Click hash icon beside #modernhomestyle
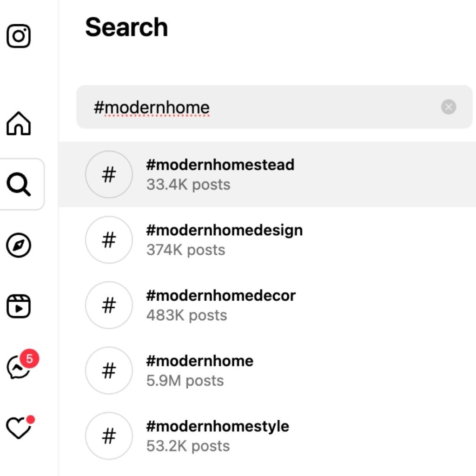Image resolution: width=476 pixels, height=476 pixels. coord(109,436)
